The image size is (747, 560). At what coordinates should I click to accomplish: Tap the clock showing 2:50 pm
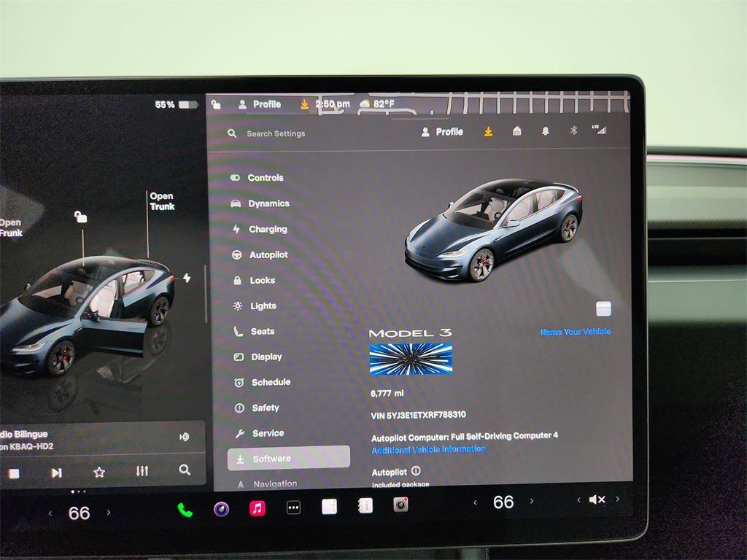click(x=333, y=104)
